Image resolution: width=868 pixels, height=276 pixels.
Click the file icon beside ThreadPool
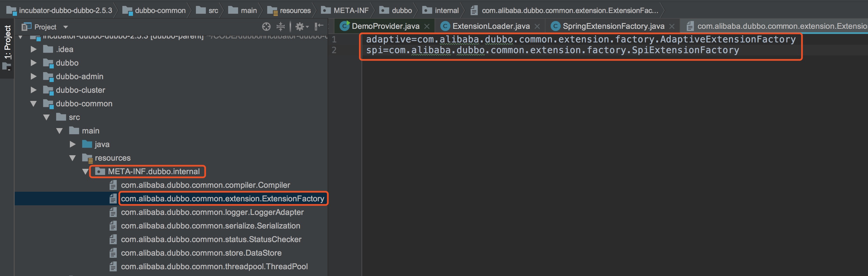pyautogui.click(x=113, y=267)
